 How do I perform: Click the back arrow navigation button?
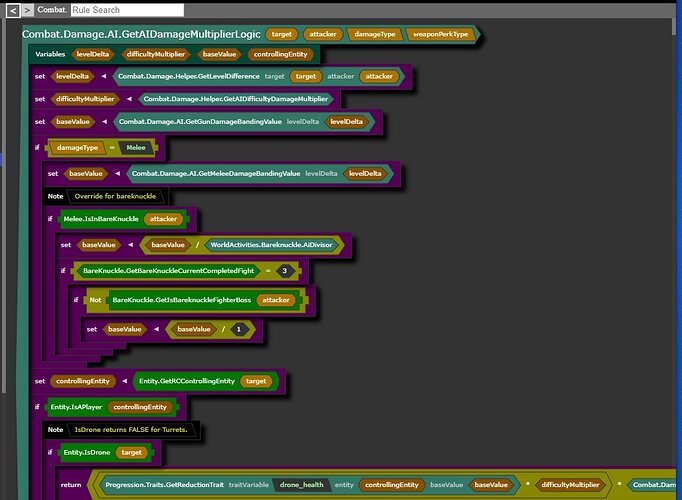(x=11, y=10)
